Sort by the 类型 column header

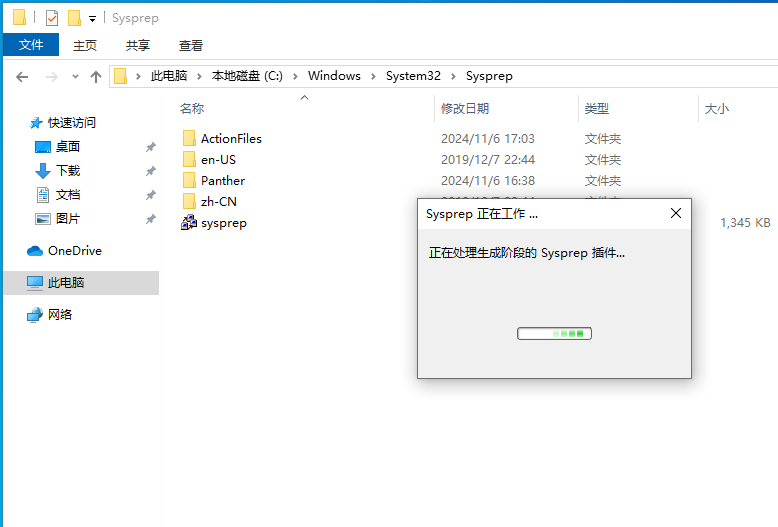click(596, 109)
